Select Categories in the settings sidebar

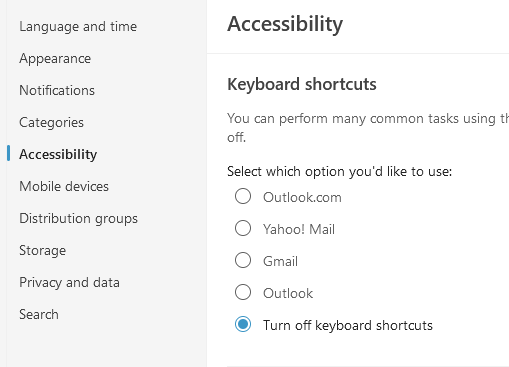tap(51, 123)
